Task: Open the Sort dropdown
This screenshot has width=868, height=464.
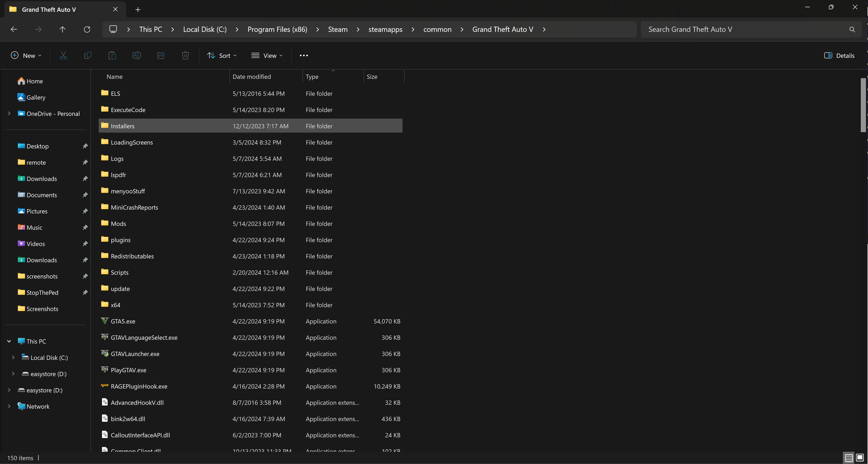Action: coord(222,56)
